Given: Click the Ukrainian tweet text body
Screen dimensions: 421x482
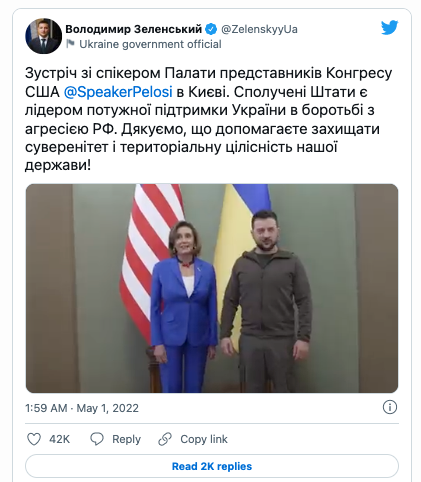Looking at the screenshot, I should pos(209,119).
